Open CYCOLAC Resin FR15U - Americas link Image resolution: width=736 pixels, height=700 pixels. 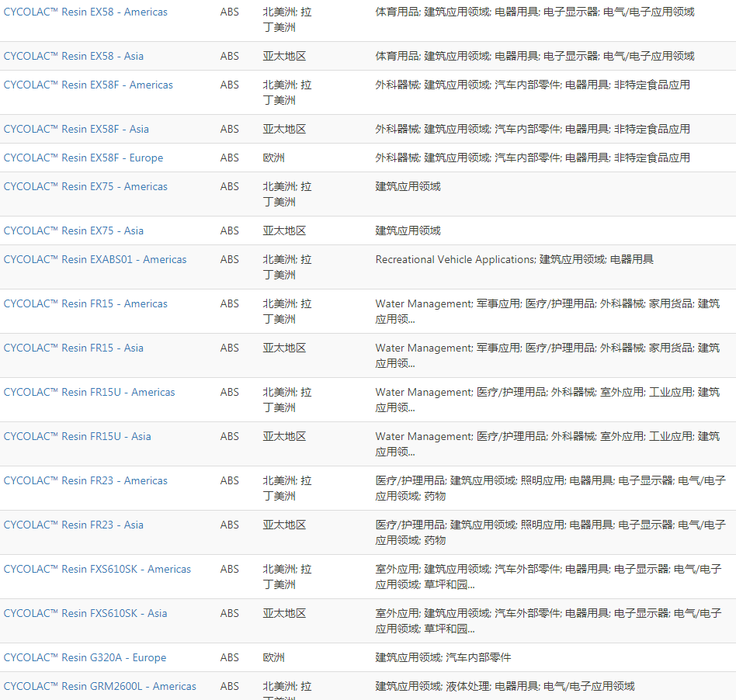(89, 392)
